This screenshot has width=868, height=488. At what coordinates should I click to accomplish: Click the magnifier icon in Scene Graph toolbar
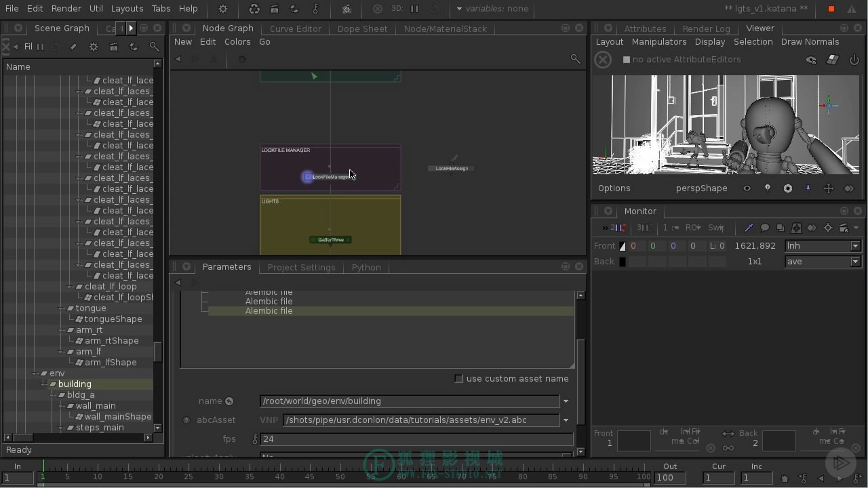[154, 47]
